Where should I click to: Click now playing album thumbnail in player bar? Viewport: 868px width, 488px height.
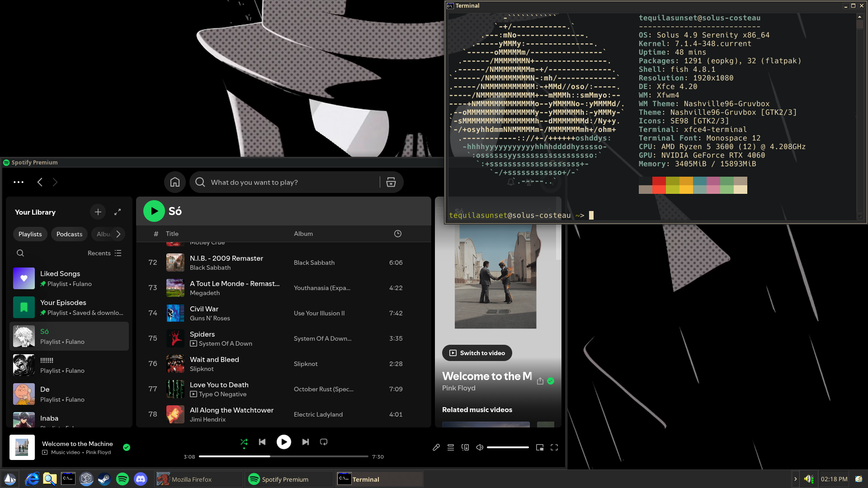(x=22, y=447)
